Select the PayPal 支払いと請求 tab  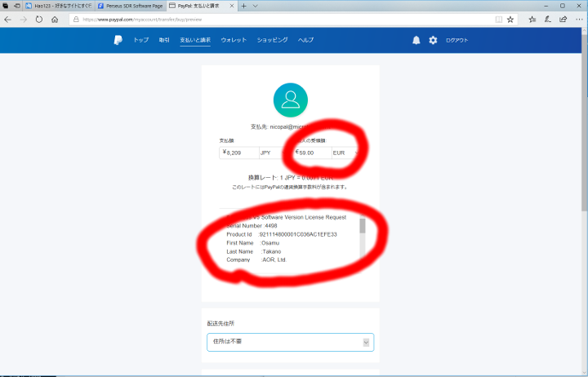point(202,6)
